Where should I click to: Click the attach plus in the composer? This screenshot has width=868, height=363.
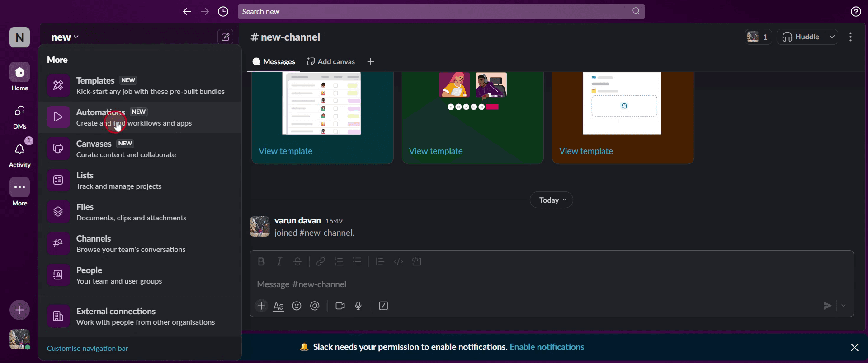click(x=261, y=306)
